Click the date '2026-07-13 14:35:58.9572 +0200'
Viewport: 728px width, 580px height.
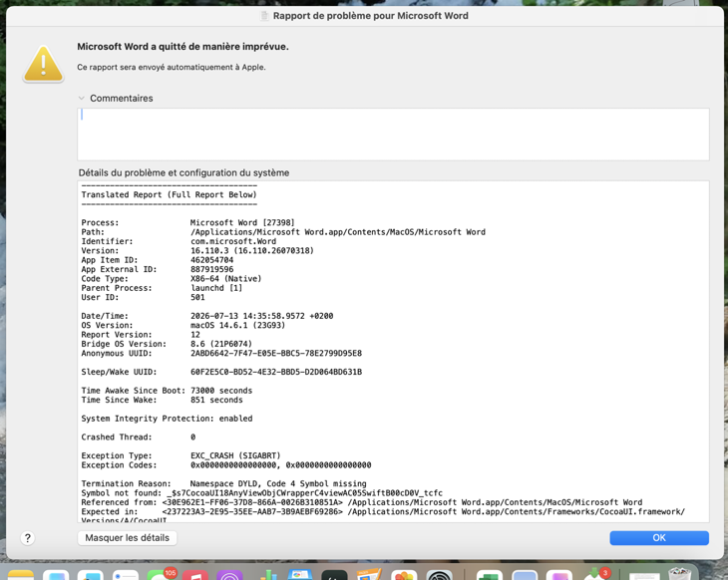coord(262,316)
